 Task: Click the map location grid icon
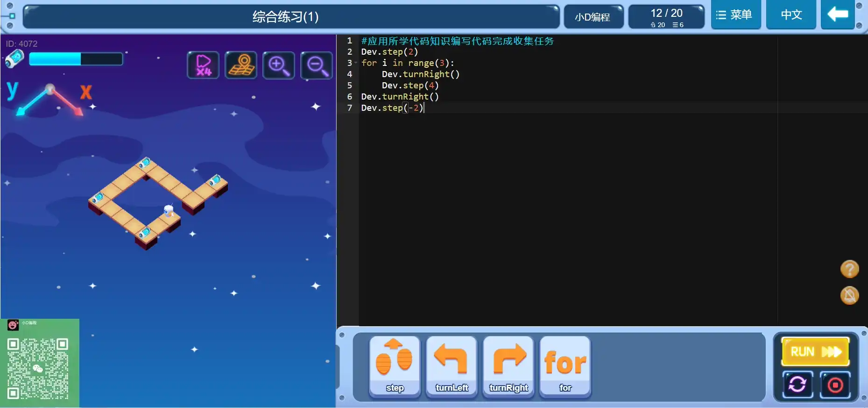click(x=241, y=65)
